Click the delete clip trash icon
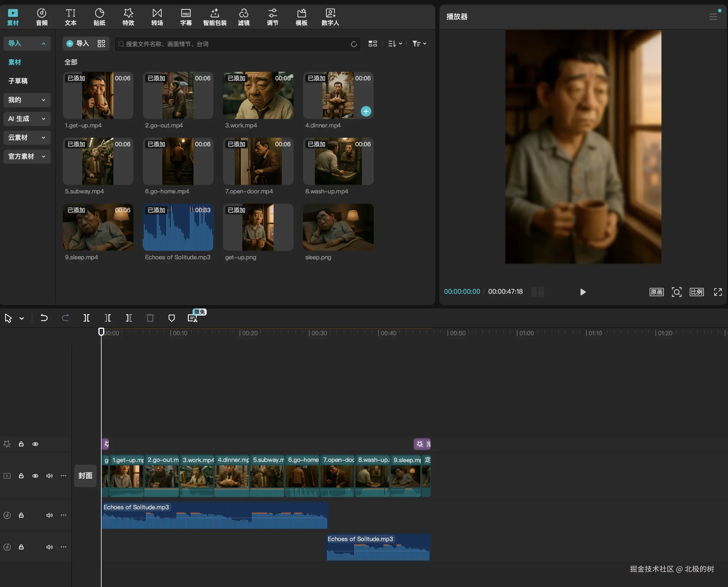Image resolution: width=728 pixels, height=587 pixels. 150,318
